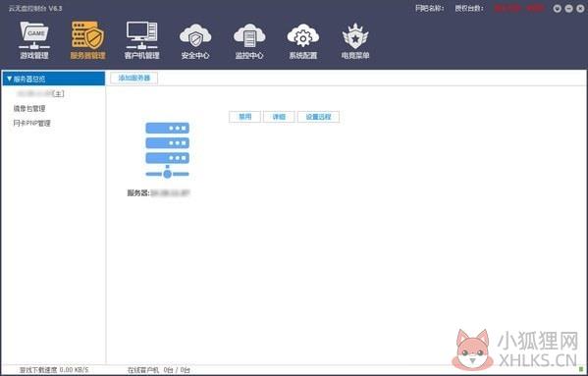588x376 pixels.
Task: Click the 详细 details button
Action: point(279,117)
